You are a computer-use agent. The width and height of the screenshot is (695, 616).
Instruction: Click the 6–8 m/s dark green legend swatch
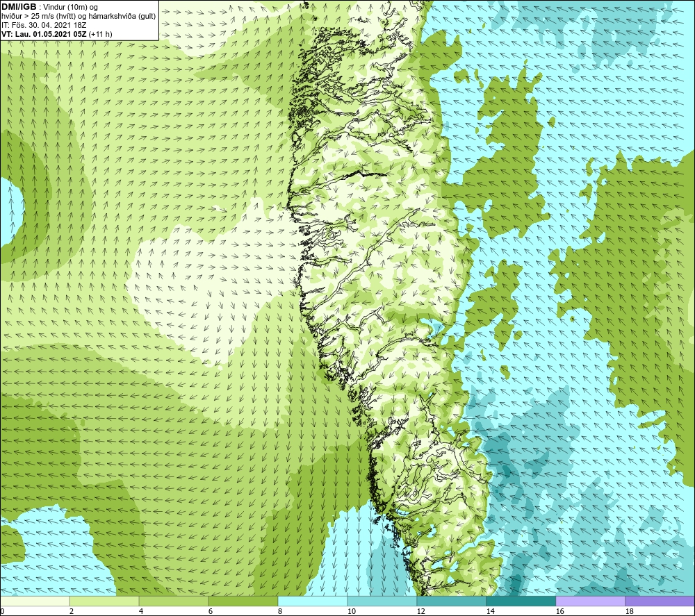(243, 601)
